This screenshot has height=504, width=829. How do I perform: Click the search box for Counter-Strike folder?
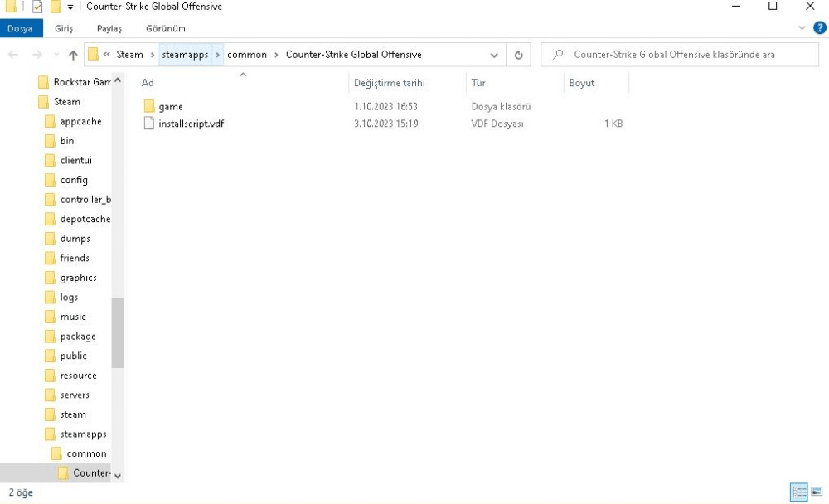pos(680,55)
